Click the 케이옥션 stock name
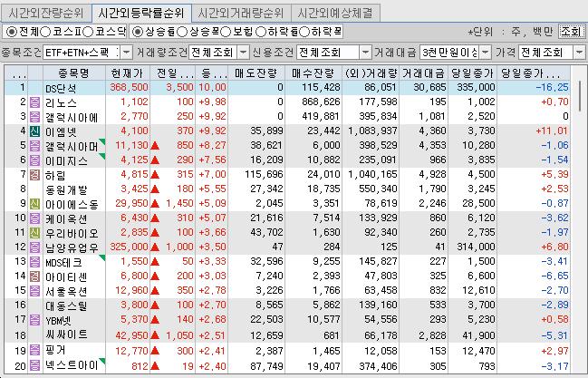588x378 pixels. 66,218
